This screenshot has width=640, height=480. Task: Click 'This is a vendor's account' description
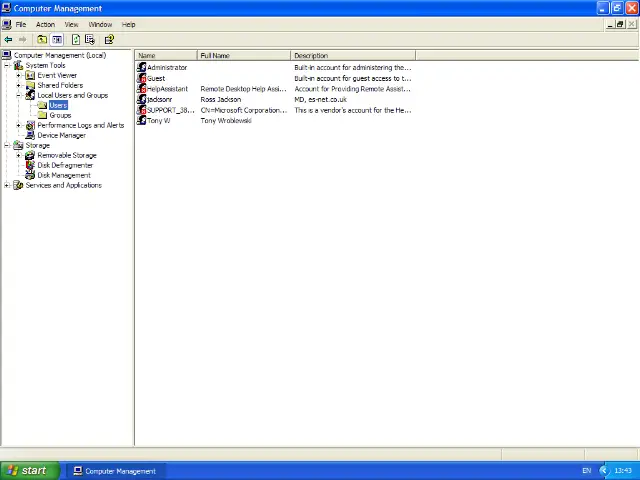pyautogui.click(x=353, y=110)
